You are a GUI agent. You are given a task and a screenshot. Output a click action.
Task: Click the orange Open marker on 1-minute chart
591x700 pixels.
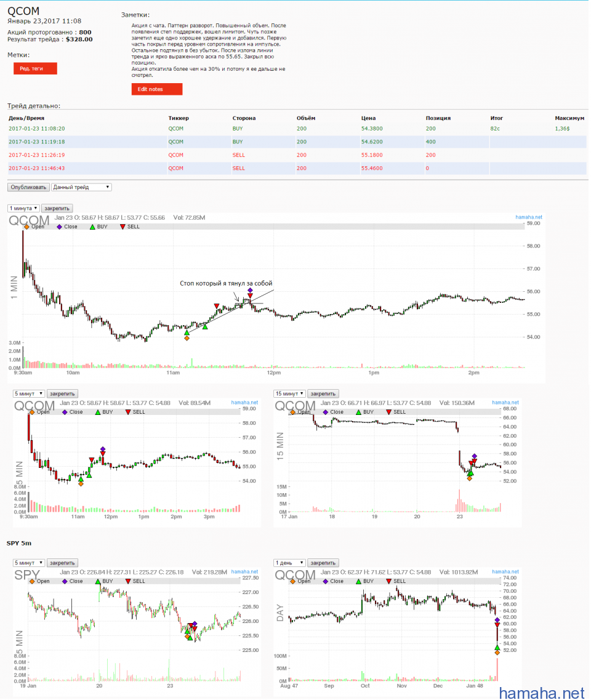point(187,338)
